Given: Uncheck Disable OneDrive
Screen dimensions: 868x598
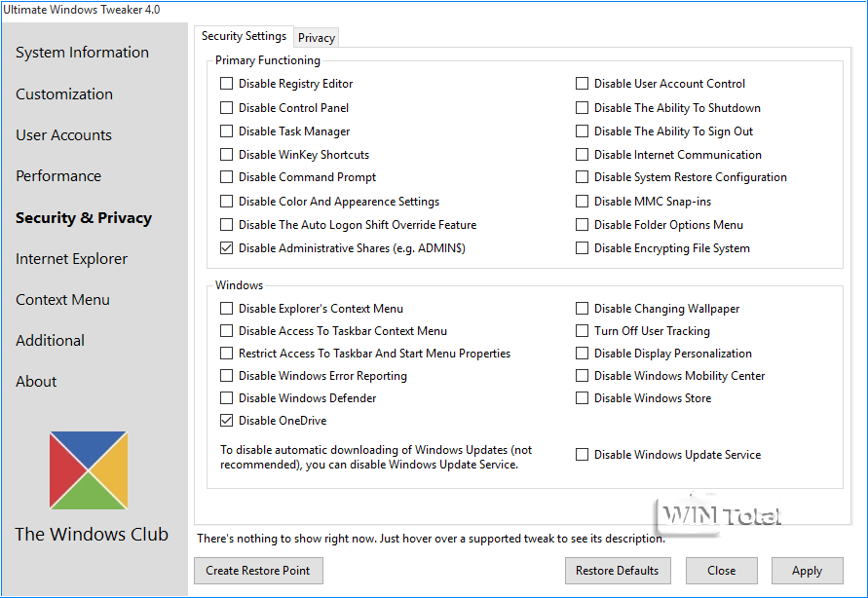Looking at the screenshot, I should 226,421.
